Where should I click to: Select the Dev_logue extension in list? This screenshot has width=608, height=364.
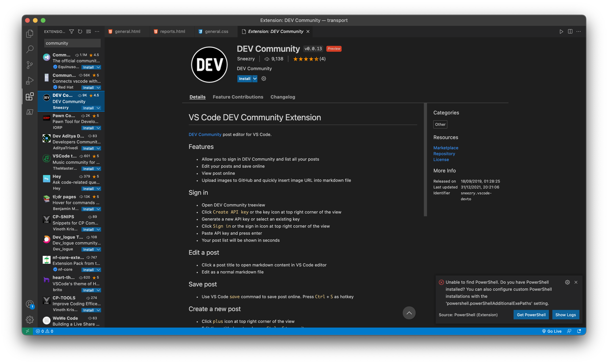click(71, 243)
